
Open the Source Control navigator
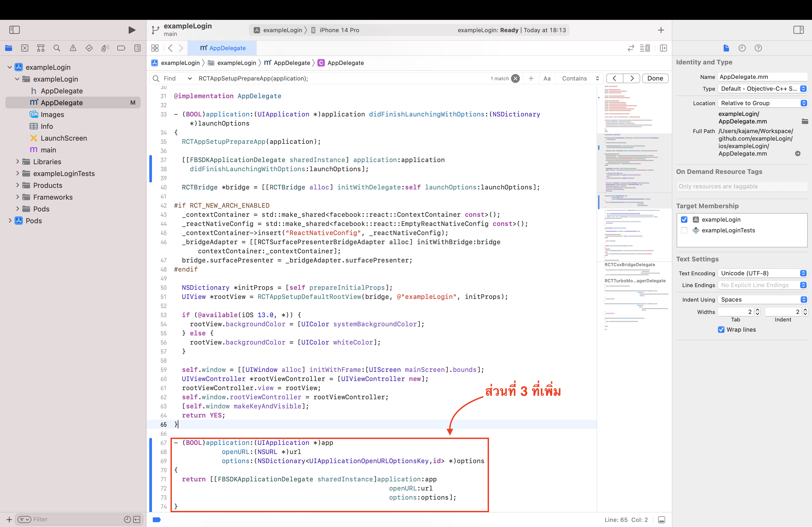click(24, 48)
